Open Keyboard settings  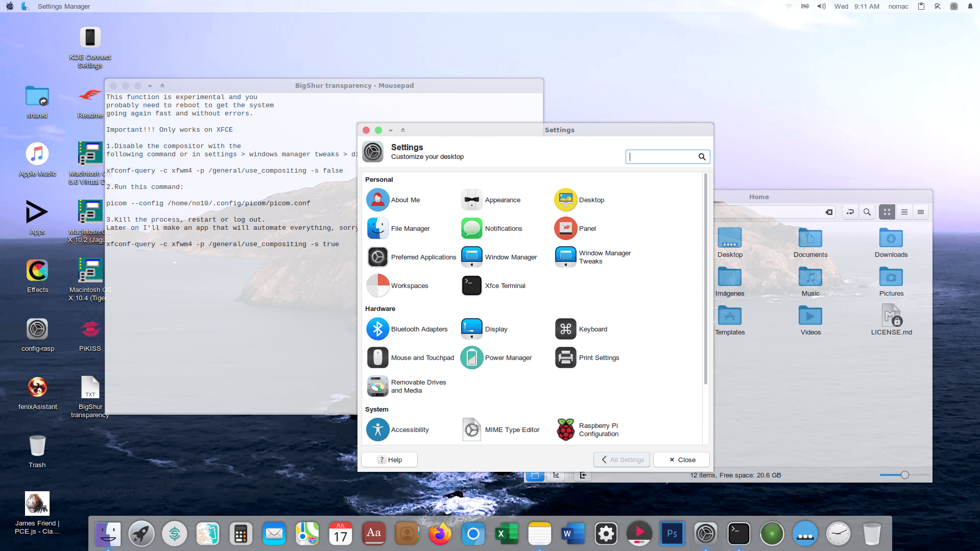click(581, 329)
